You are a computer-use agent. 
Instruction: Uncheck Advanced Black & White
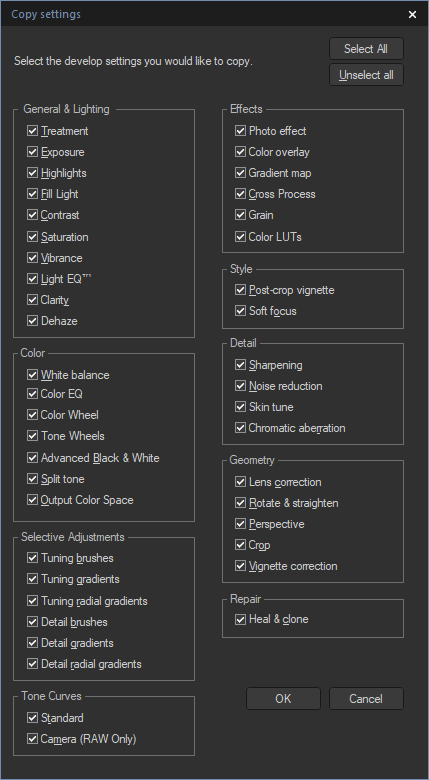point(32,458)
